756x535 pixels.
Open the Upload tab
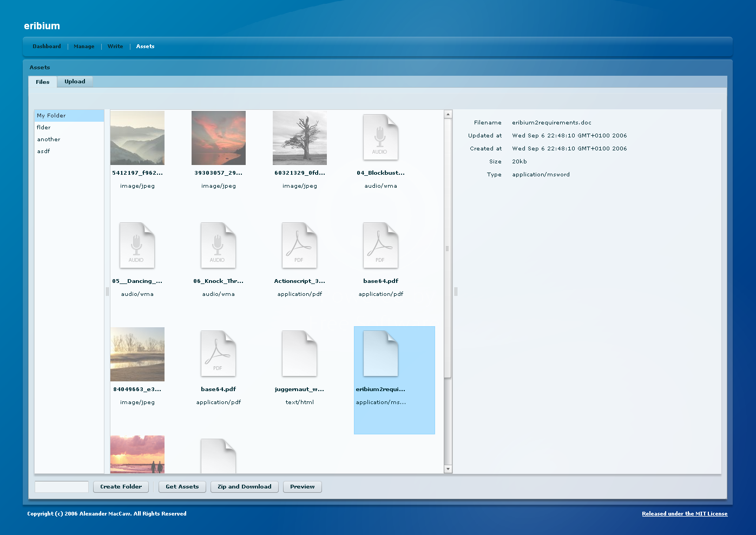click(x=75, y=82)
